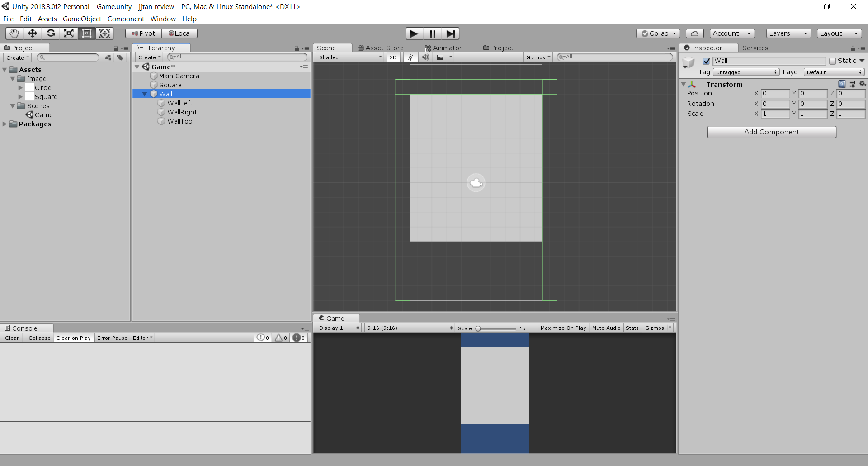Image resolution: width=868 pixels, height=466 pixels.
Task: Select the Rect transform tool
Action: point(87,33)
